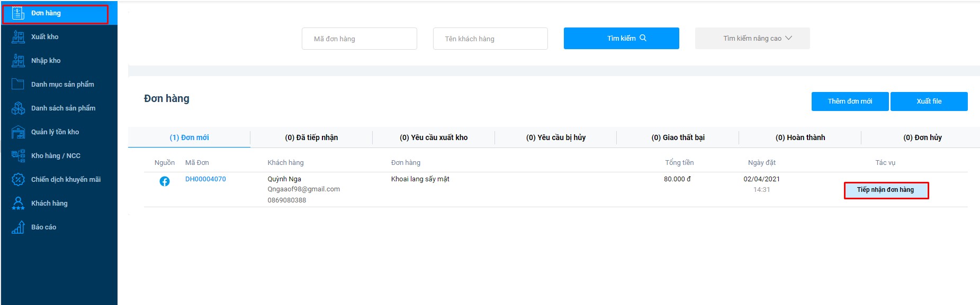Click the Mã Đơn column header

(x=197, y=163)
